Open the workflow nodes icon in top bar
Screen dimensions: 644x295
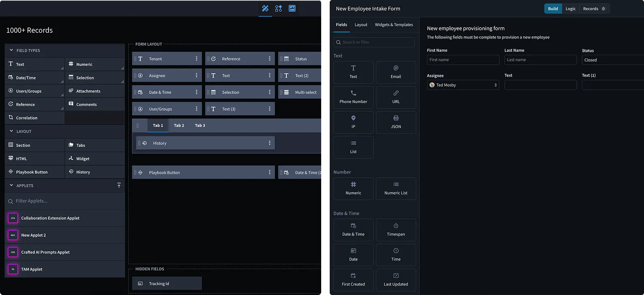279,8
